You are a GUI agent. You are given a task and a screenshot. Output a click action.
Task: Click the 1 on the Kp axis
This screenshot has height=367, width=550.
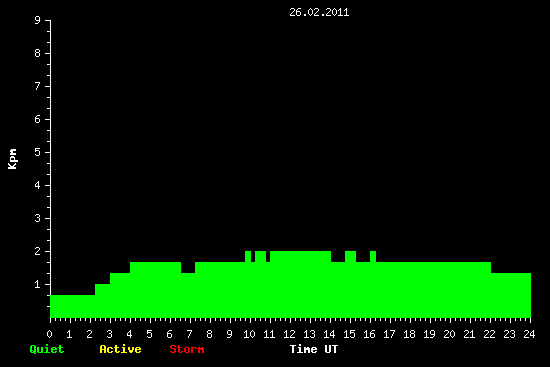tap(38, 284)
